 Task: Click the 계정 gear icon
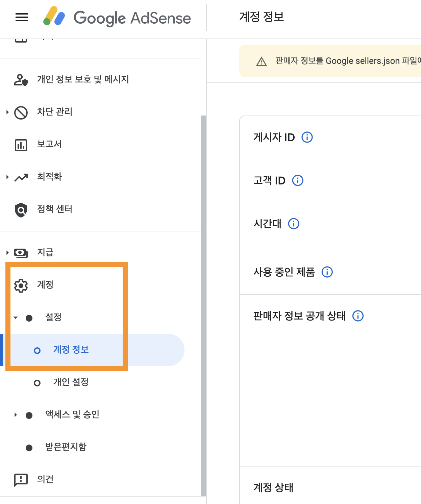pyautogui.click(x=21, y=285)
